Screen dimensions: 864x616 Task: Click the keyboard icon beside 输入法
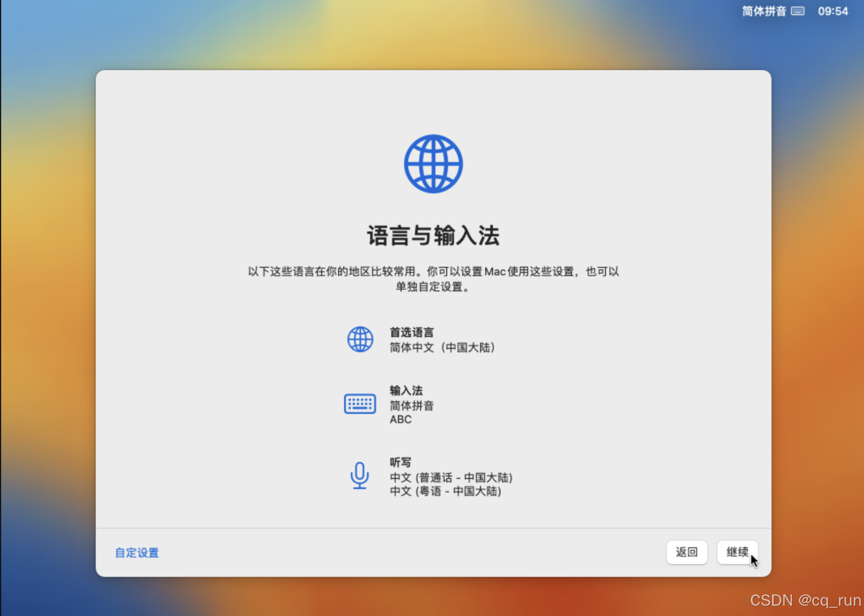(360, 404)
